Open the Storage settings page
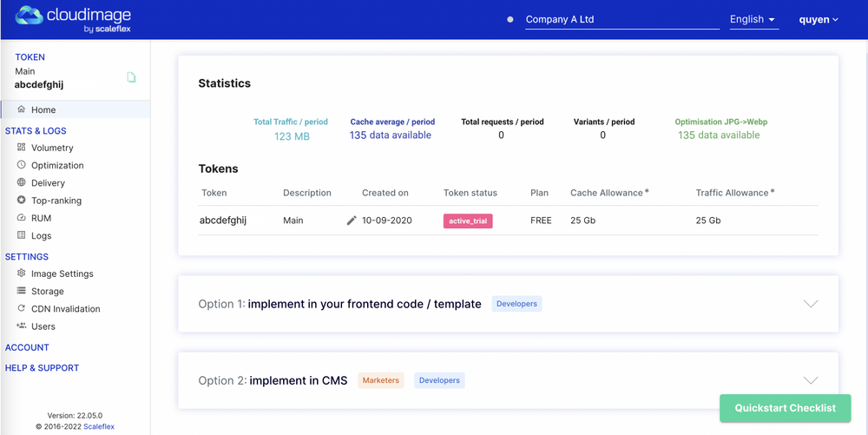868x435 pixels. [x=47, y=292]
